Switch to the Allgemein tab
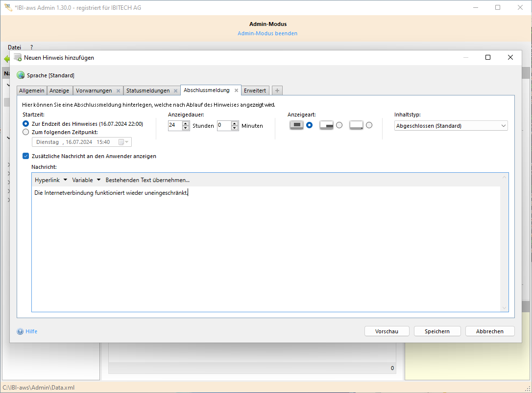Image resolution: width=532 pixels, height=393 pixels. (x=32, y=91)
